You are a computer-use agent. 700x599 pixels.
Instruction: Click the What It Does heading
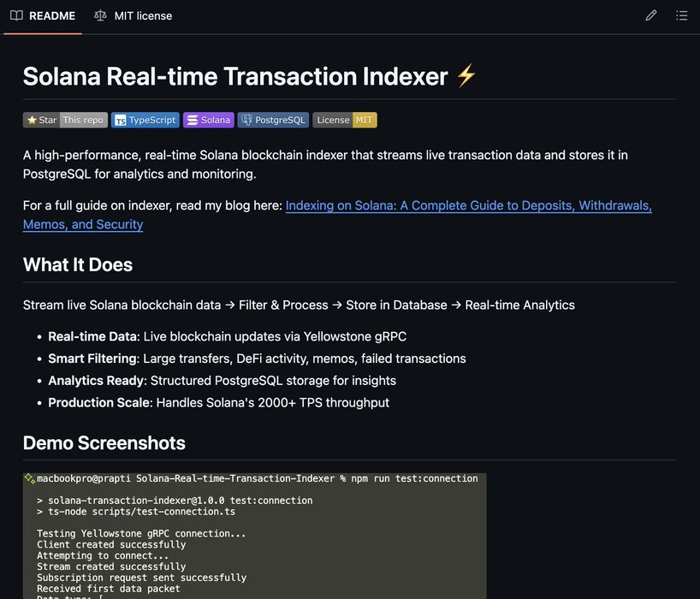[x=78, y=264]
